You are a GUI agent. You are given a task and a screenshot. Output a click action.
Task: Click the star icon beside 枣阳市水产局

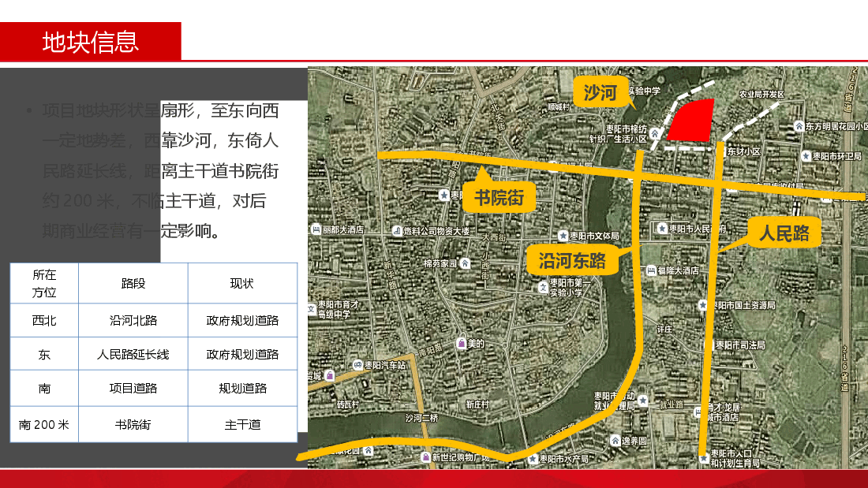(533, 459)
